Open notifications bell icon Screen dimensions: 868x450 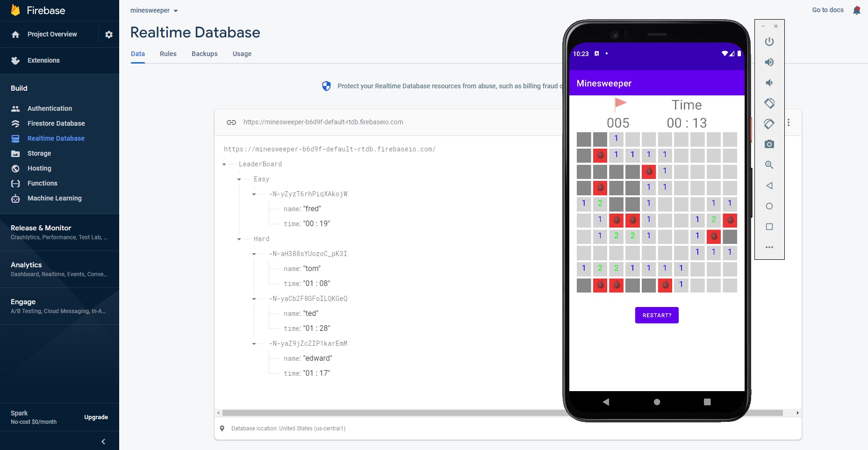(856, 10)
